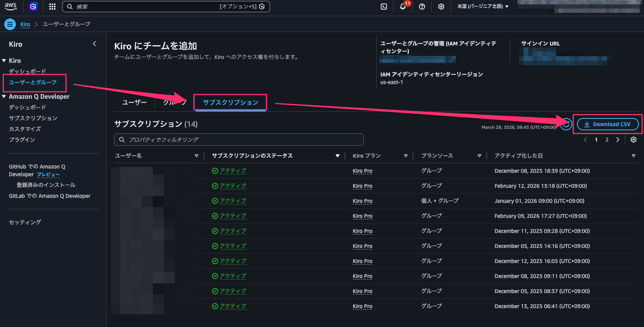Viewport: 644px width, 327px height.
Task: Click the Download CSV button
Action: (608, 124)
